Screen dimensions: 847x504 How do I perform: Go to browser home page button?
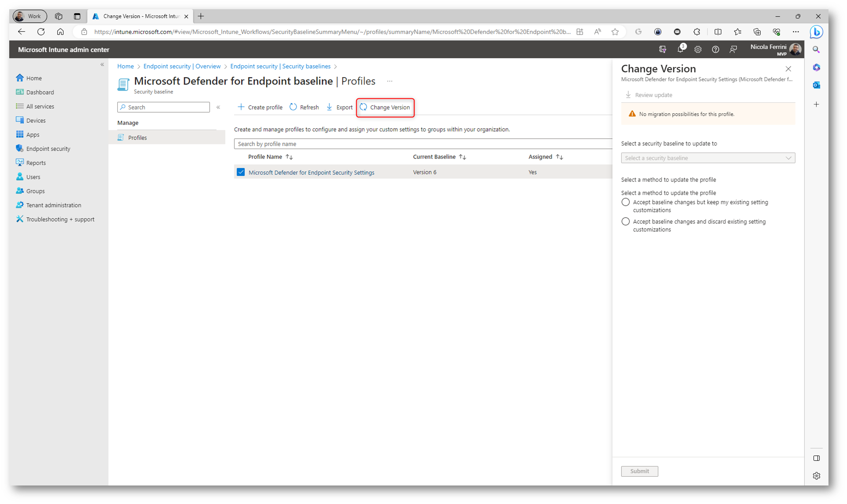point(60,32)
